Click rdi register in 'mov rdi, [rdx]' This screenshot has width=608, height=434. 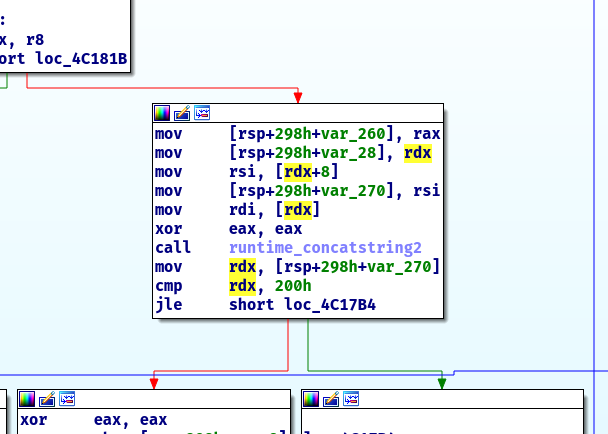[x=242, y=210]
